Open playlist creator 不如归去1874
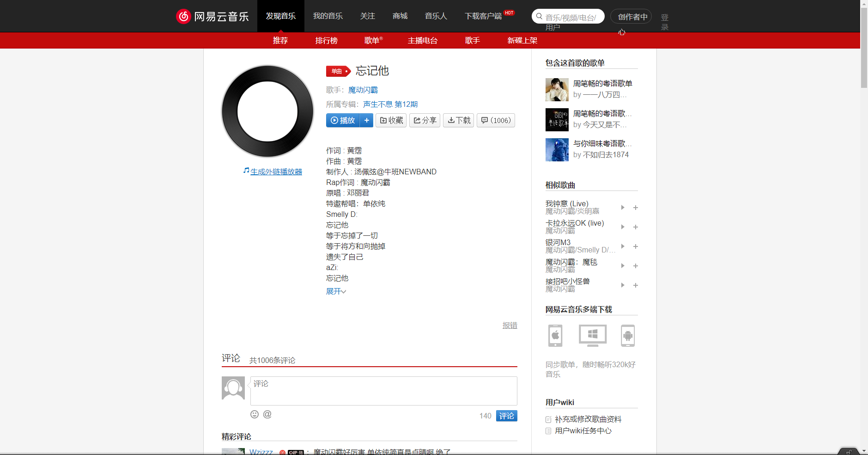Viewport: 868px width, 455px height. (606, 155)
